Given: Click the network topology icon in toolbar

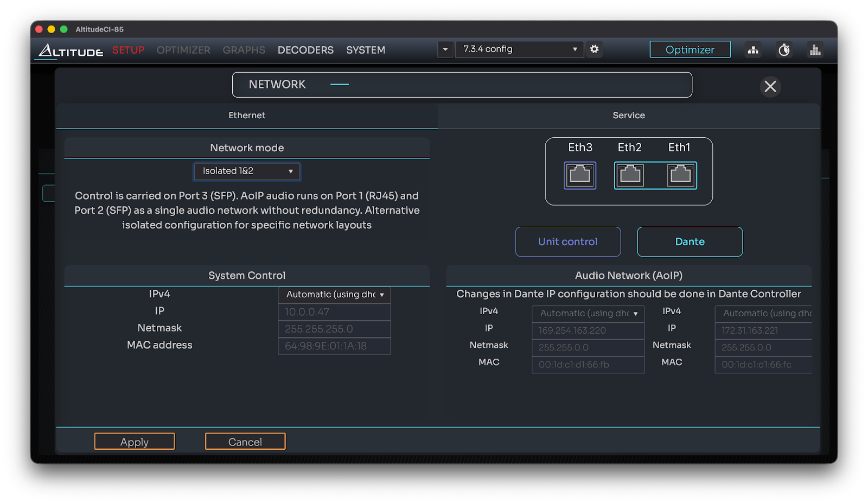Looking at the screenshot, I should 753,50.
